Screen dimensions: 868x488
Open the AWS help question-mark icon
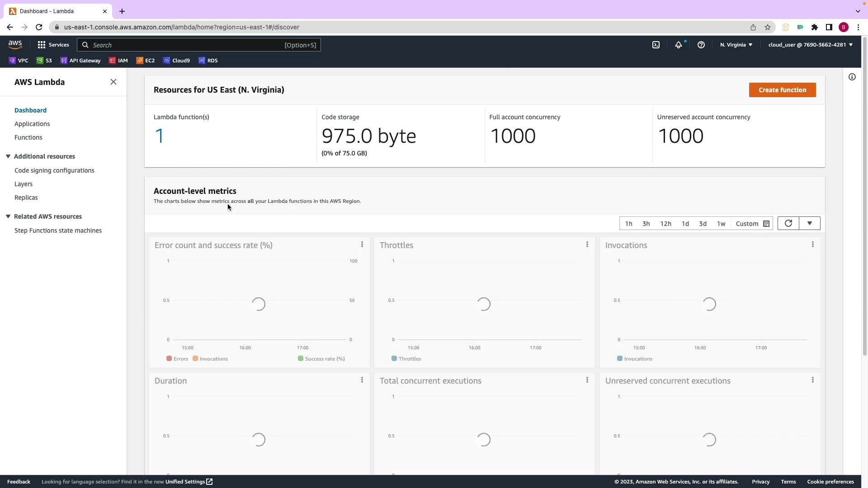701,45
